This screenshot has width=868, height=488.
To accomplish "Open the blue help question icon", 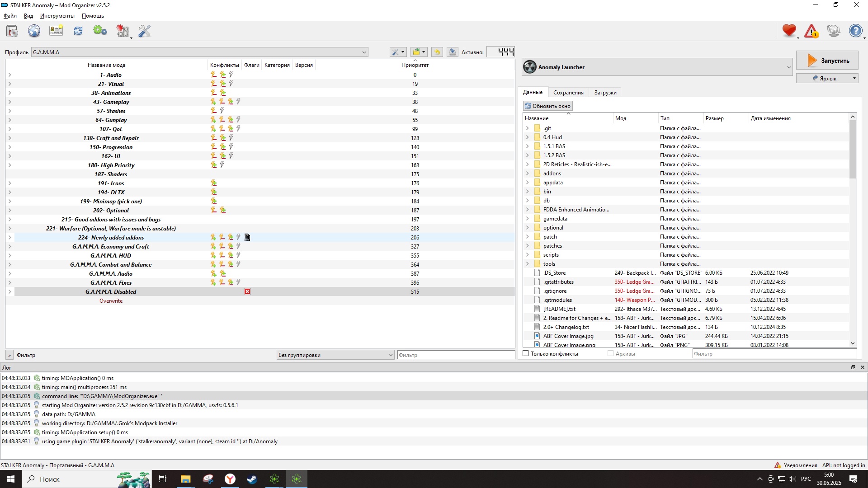I will point(856,31).
